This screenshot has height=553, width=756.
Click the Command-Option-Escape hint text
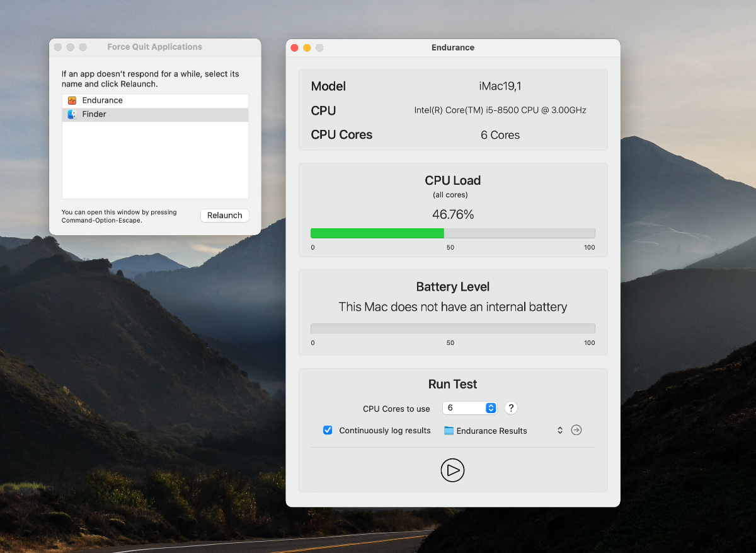coord(119,216)
